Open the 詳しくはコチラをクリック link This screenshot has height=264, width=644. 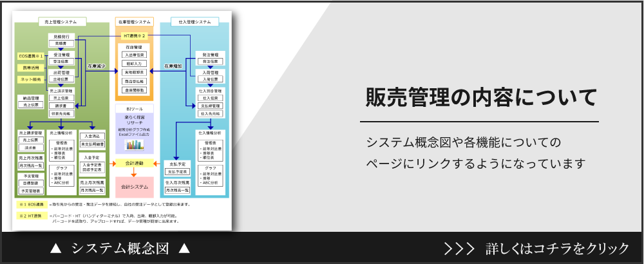(x=558, y=249)
